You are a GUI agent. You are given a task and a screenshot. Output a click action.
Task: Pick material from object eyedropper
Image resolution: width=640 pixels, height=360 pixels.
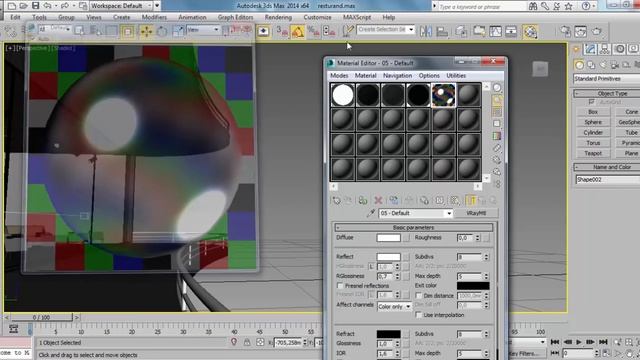click(x=371, y=213)
